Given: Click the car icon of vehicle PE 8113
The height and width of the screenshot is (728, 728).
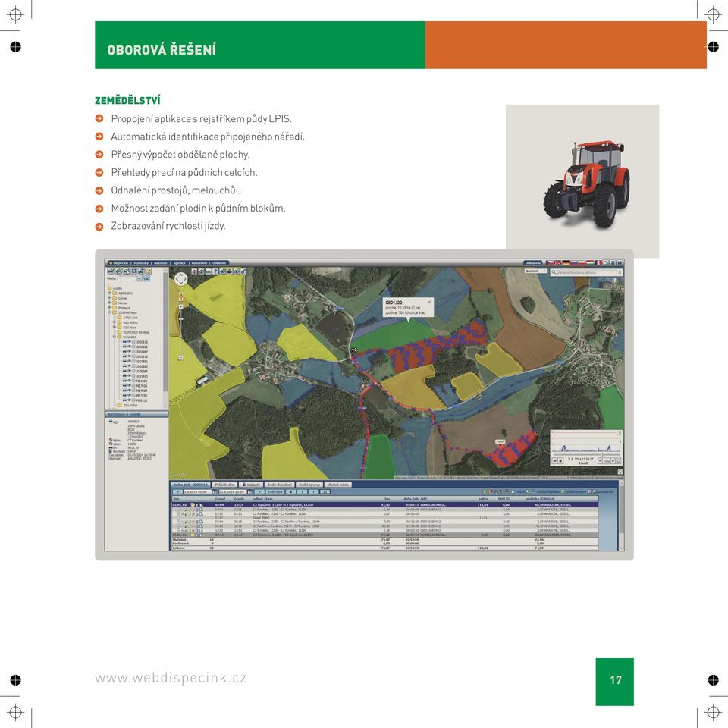Looking at the screenshot, I should click(124, 400).
